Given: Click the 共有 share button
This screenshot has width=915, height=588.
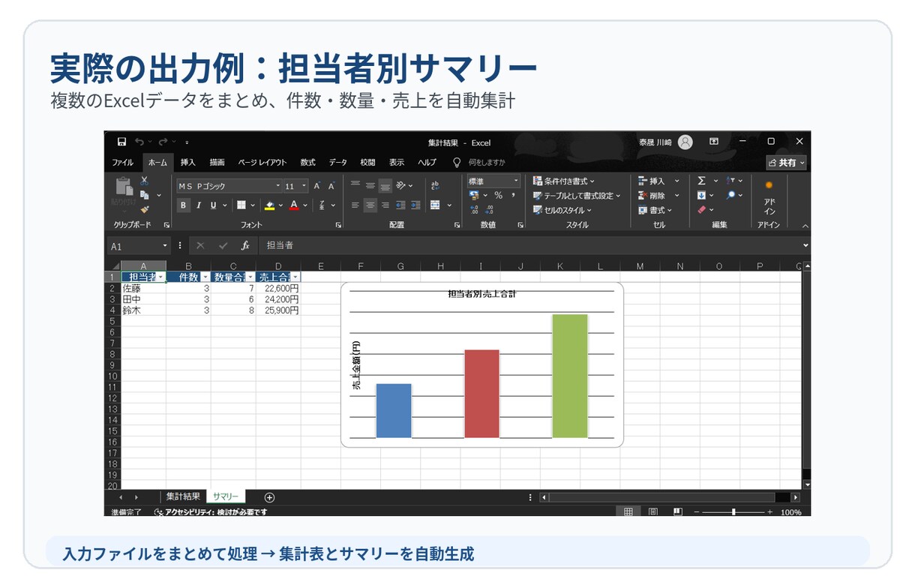Looking at the screenshot, I should click(786, 162).
